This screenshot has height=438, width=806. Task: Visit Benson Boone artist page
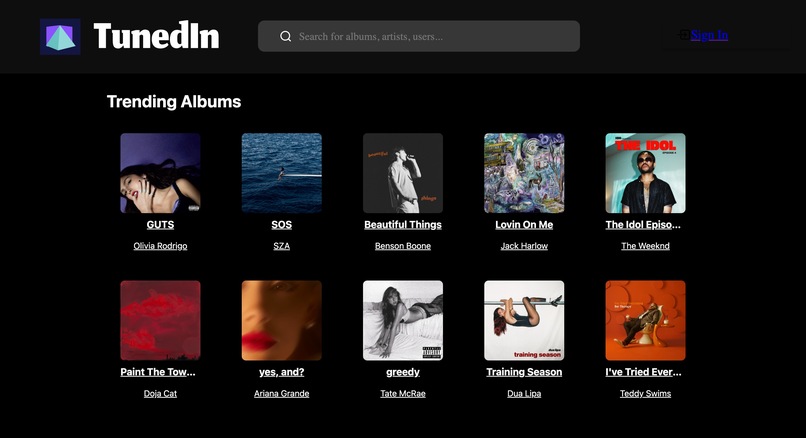click(403, 246)
